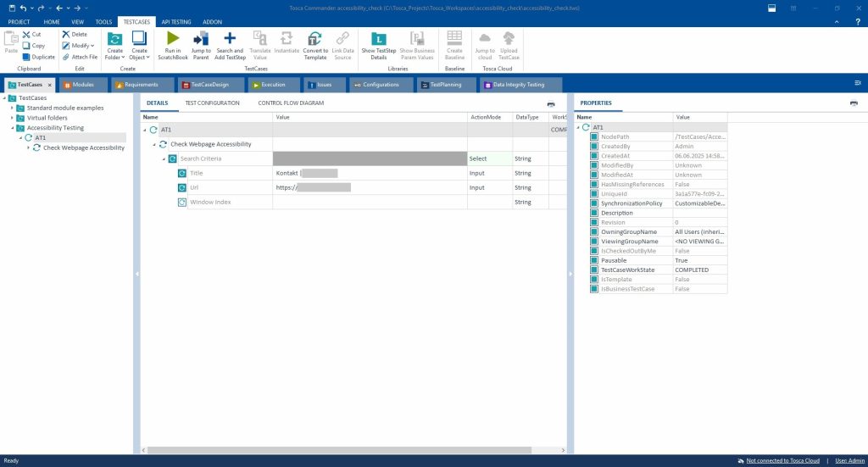Click Attach File paperclip icon
This screenshot has height=467, width=868.
[66, 57]
